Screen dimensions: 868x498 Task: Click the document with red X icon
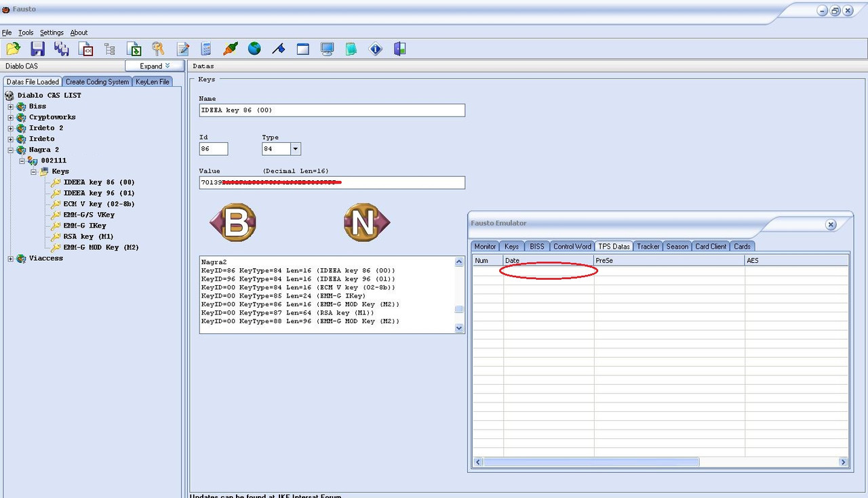[x=86, y=49]
